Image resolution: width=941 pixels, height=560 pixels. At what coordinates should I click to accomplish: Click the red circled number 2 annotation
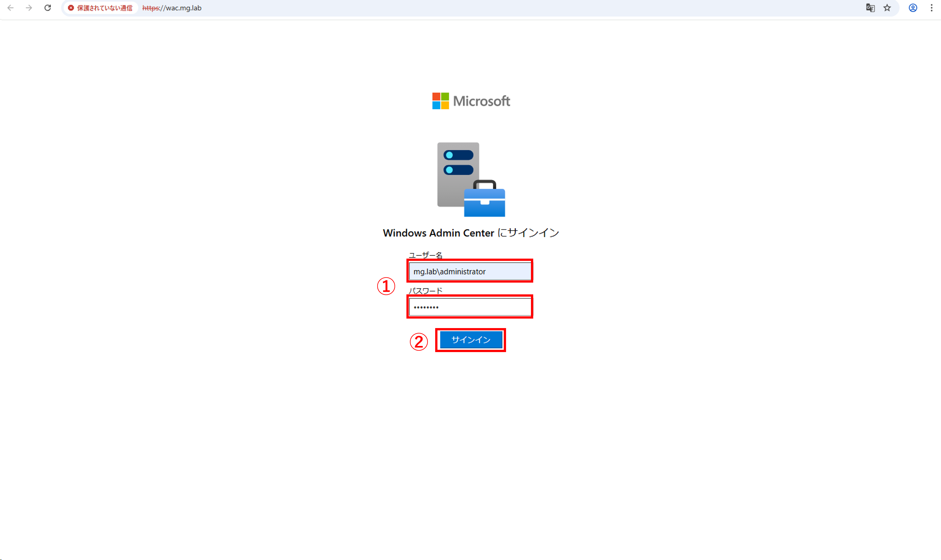pos(419,342)
